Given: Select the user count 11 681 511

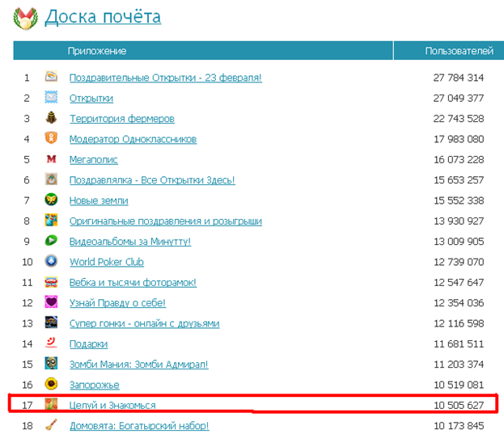Looking at the screenshot, I should pyautogui.click(x=459, y=344).
